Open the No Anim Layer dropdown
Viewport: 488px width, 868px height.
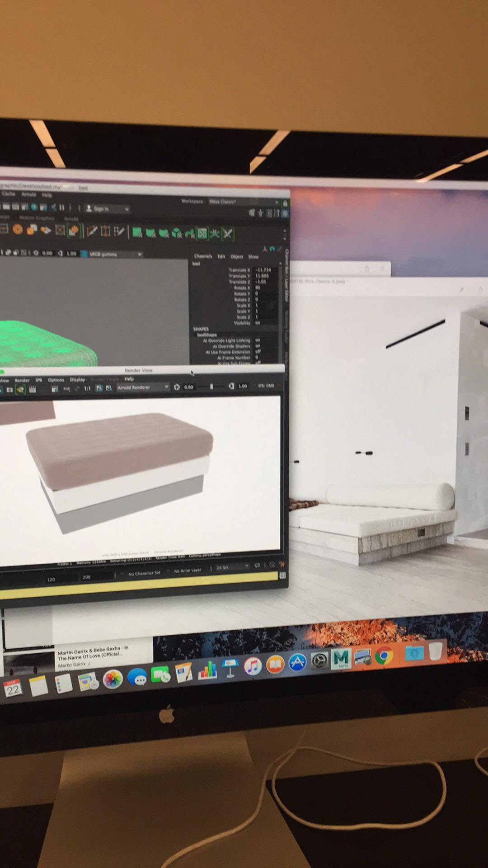coord(188,571)
